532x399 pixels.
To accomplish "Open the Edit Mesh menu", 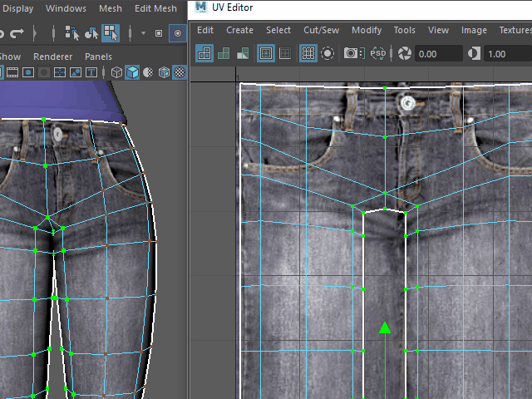I will [x=155, y=8].
